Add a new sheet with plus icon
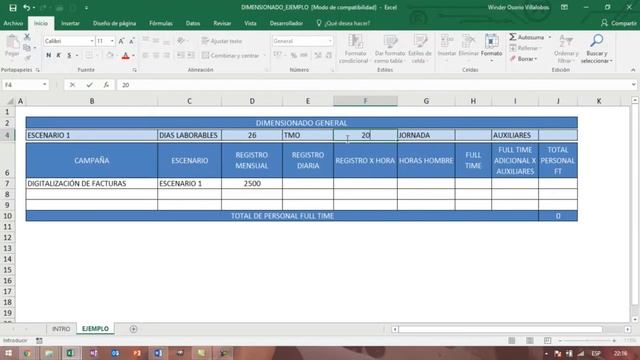This screenshot has width=640, height=360. point(133,329)
